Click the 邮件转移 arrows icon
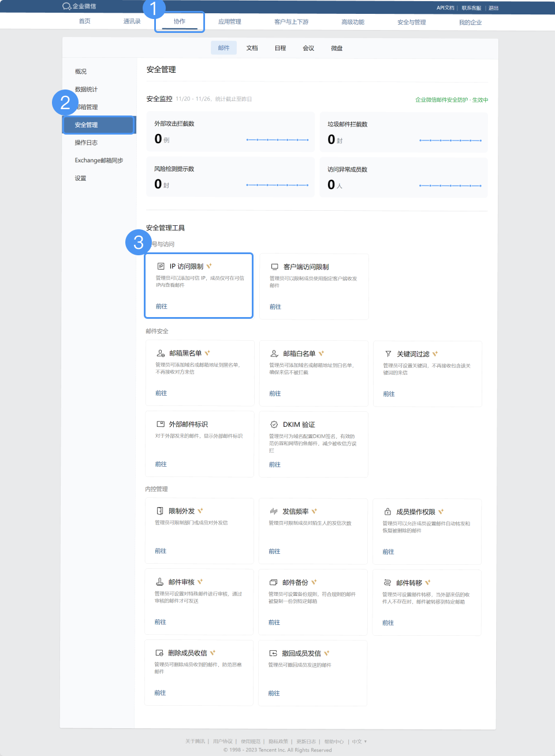The height and width of the screenshot is (756, 555). (x=388, y=583)
